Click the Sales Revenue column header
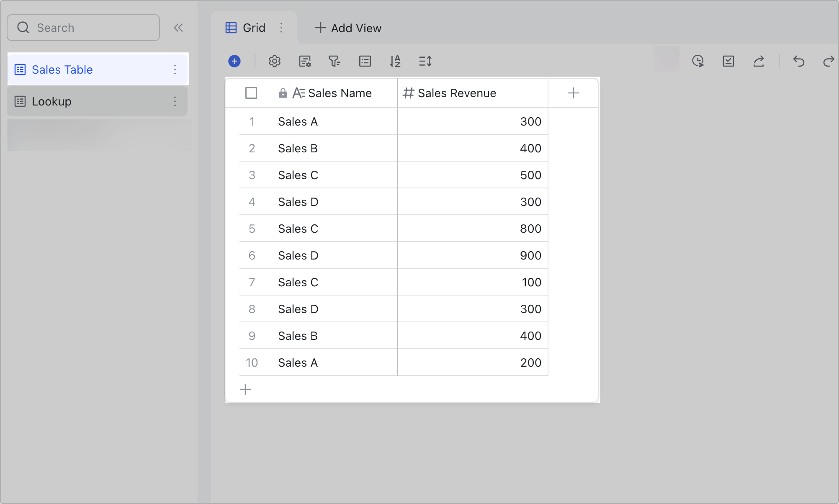Image resolution: width=839 pixels, height=504 pixels. pos(473,93)
